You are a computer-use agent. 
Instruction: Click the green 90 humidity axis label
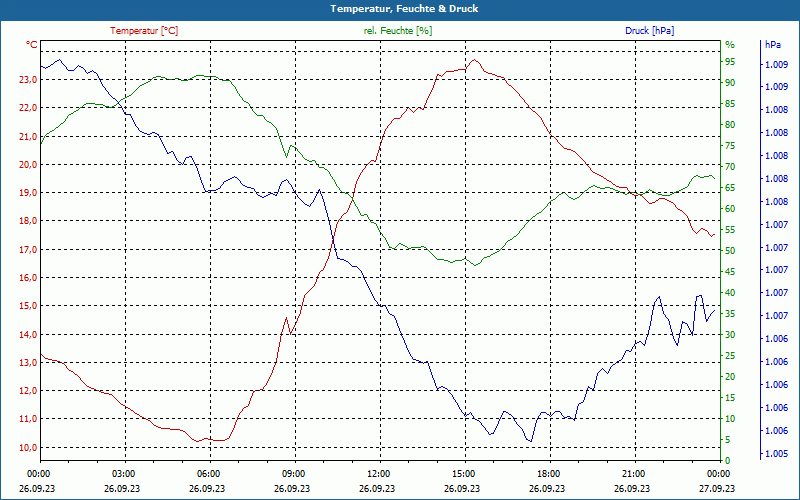coord(730,83)
